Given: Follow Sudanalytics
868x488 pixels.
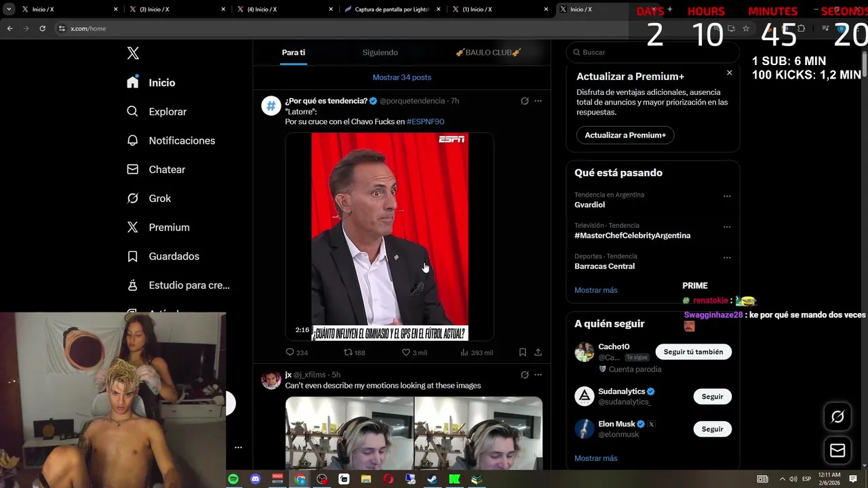Looking at the screenshot, I should pyautogui.click(x=713, y=396).
